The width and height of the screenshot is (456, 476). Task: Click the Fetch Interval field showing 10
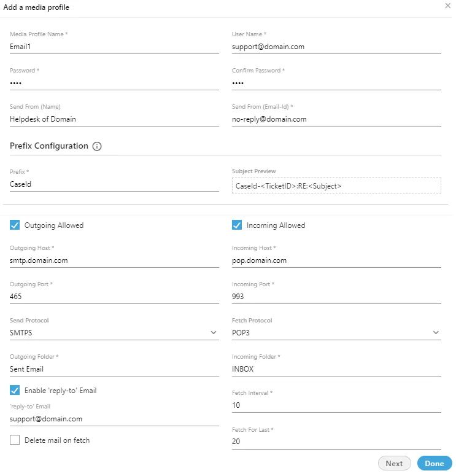pyautogui.click(x=336, y=405)
